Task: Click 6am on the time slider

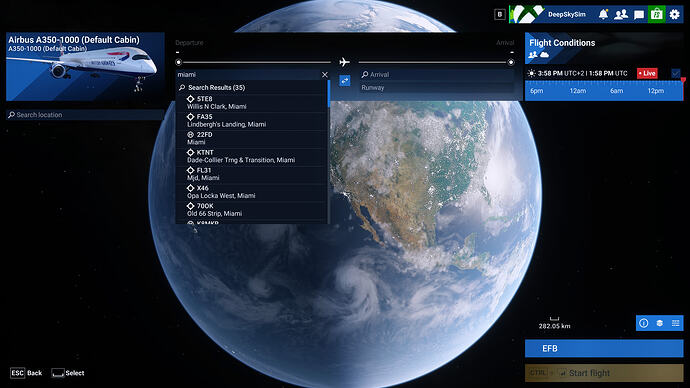Action: tap(617, 91)
